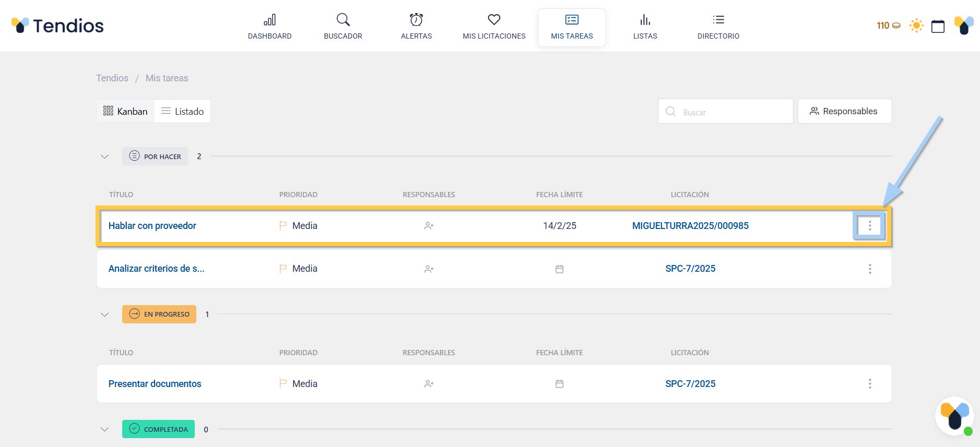The image size is (980, 447).
Task: Collapse the En Progreso section
Action: pos(105,315)
